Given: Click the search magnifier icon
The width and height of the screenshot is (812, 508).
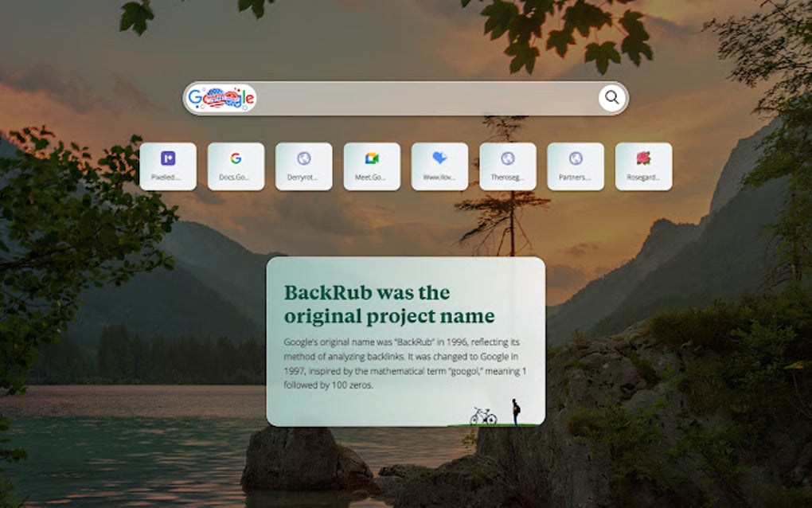Looking at the screenshot, I should (611, 98).
